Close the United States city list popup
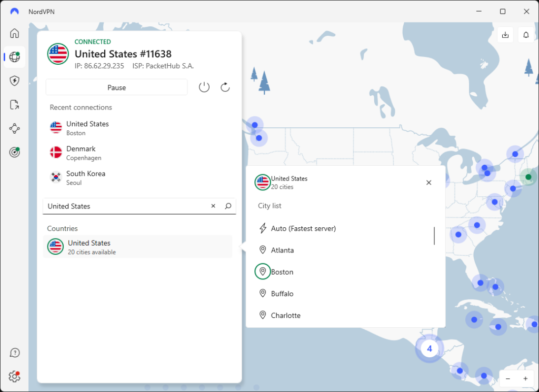 tap(428, 183)
